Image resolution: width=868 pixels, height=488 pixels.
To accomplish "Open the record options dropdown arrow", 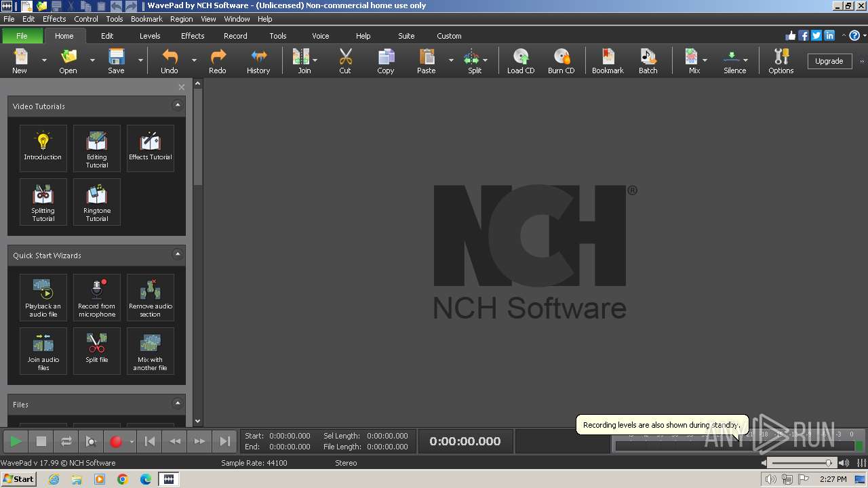I will pos(132,441).
